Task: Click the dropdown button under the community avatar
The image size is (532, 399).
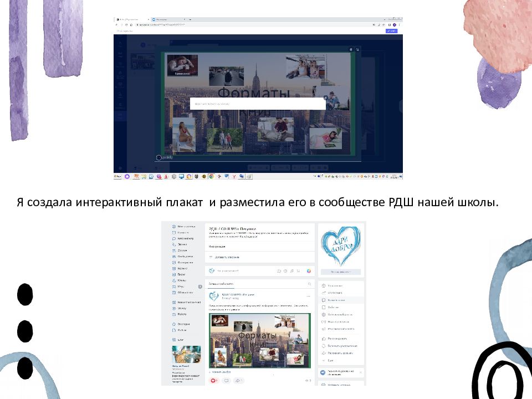Action: pos(342,272)
